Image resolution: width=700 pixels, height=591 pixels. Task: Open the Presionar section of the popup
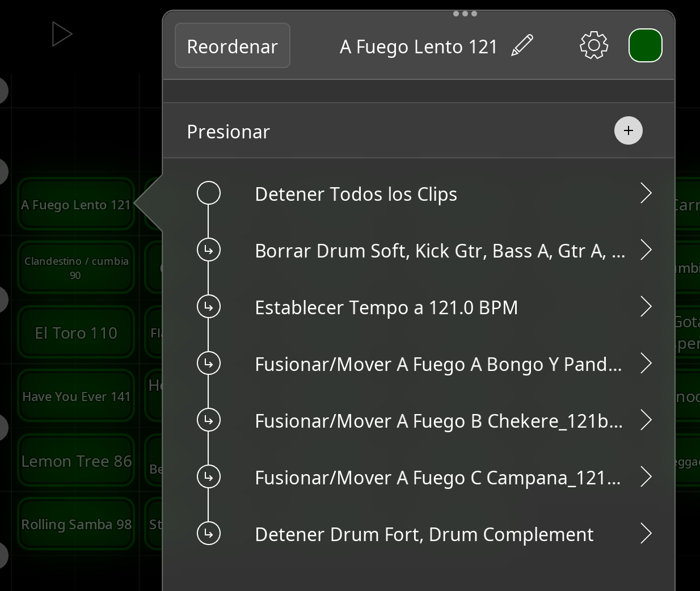[228, 131]
